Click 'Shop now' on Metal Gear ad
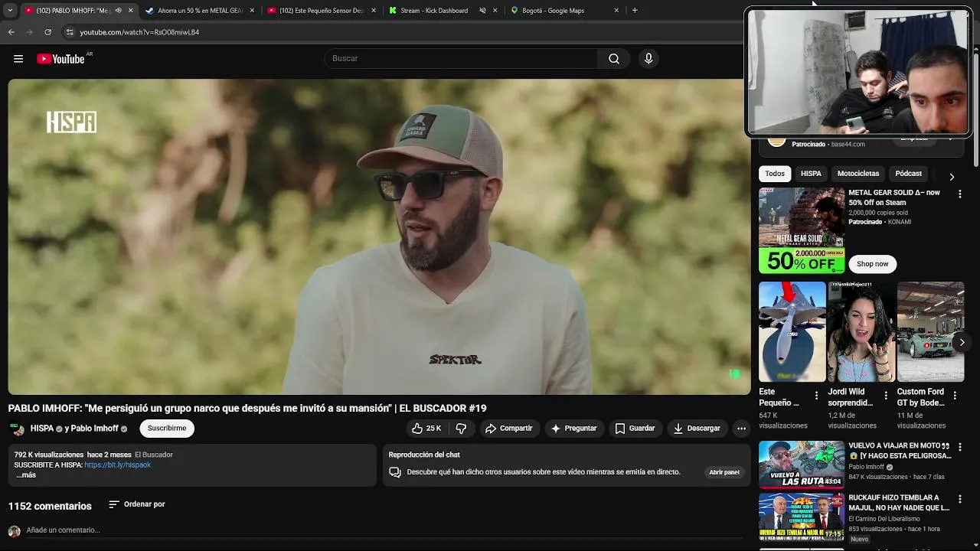 tap(872, 264)
